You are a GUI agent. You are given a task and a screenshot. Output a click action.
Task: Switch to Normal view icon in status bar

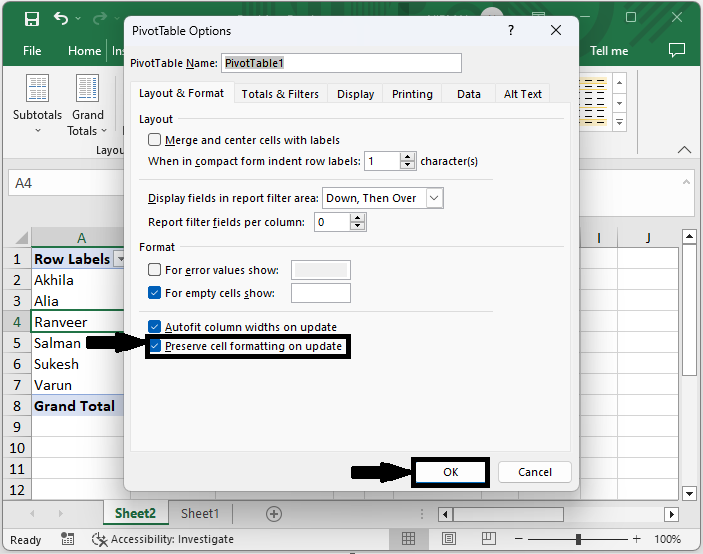point(408,539)
